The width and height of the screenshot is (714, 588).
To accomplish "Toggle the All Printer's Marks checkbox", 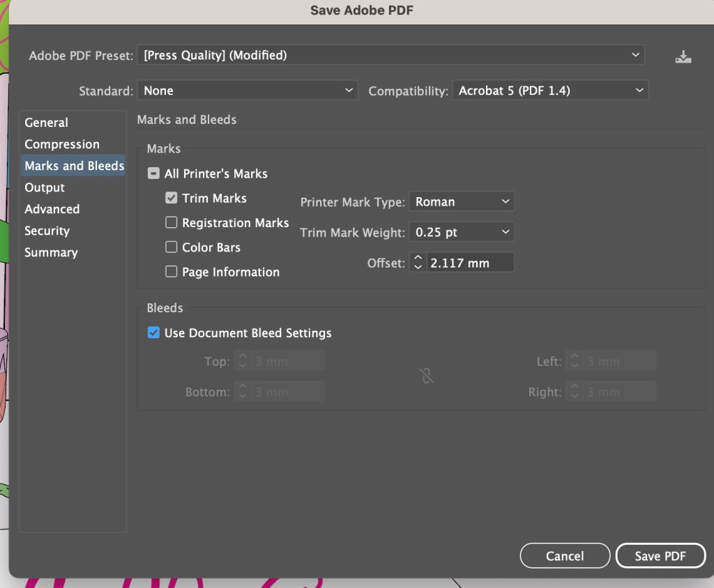I will (x=153, y=173).
